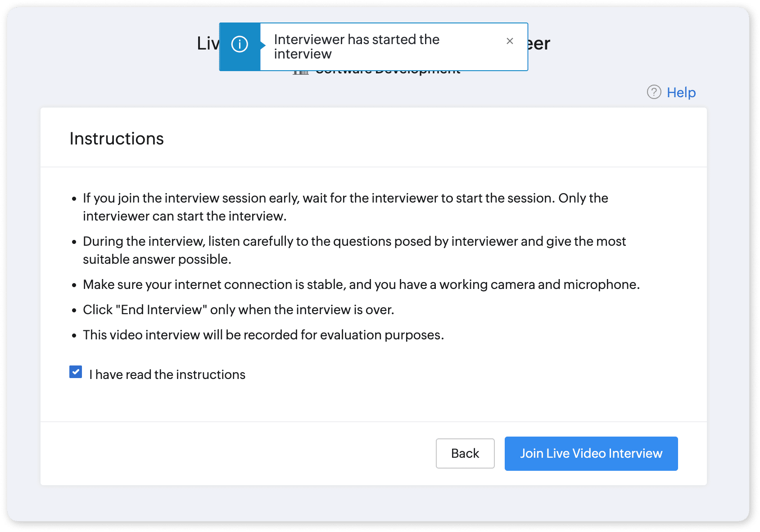Screen dimensions: 760x532
Task: Click the partially hidden department name text
Action: pyautogui.click(x=388, y=73)
